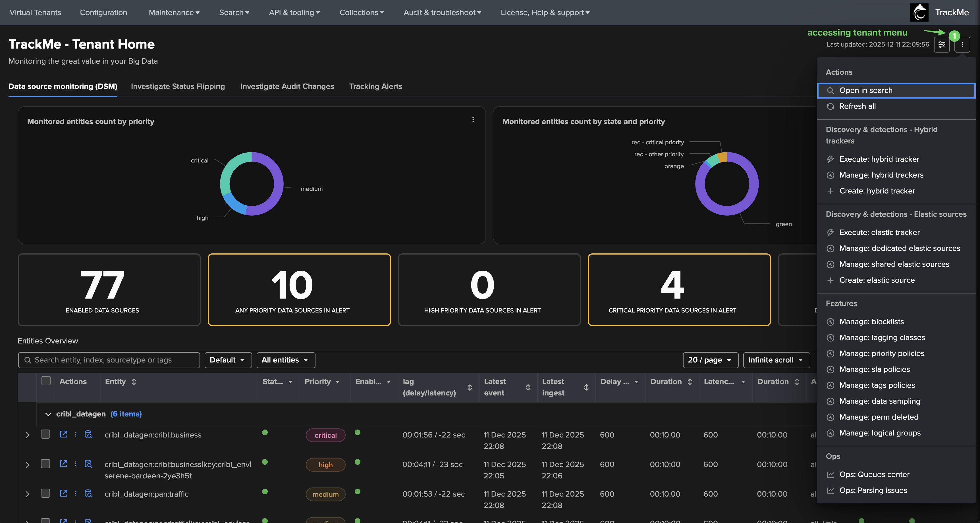Click row actions dots for cribl:business|key entity
Image resolution: width=980 pixels, height=523 pixels.
[76, 464]
